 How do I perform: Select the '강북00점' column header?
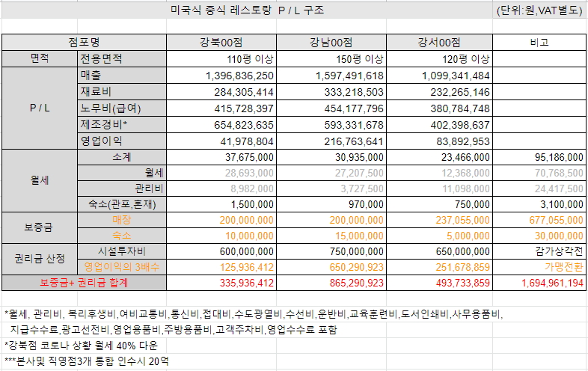point(221,43)
